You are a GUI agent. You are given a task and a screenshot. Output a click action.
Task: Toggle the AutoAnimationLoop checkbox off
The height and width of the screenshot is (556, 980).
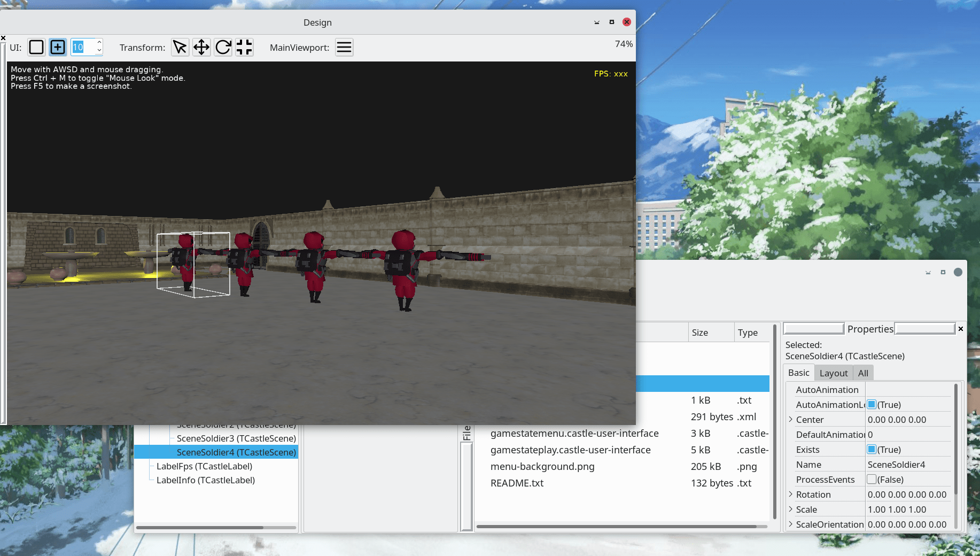pos(872,405)
